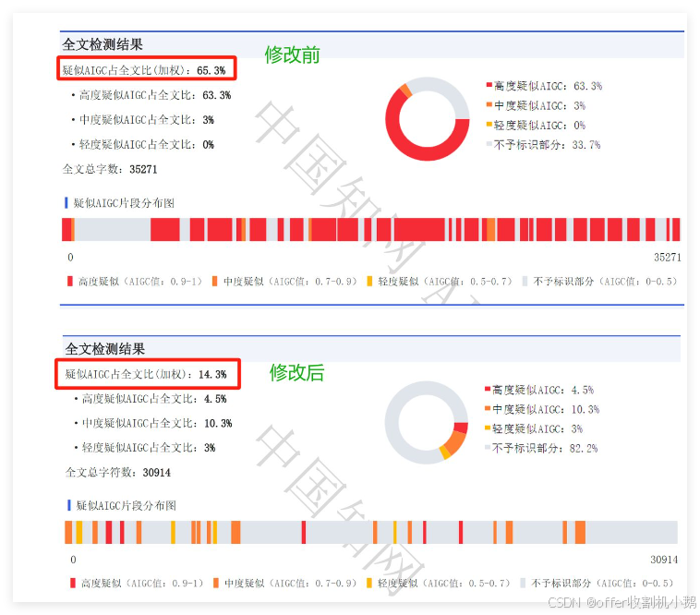Click the weighted AIGC ratio line reading 14.3%
Screen dimensions: 700x615
click(146, 374)
